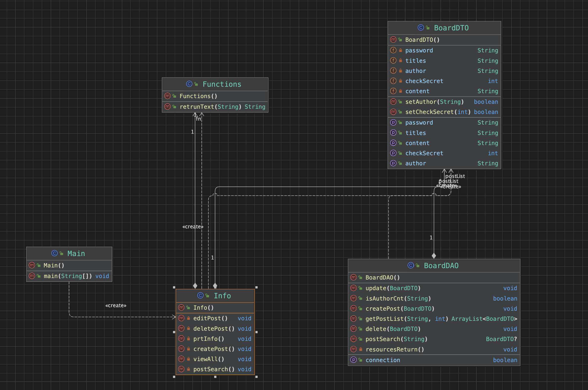Click the editPost() method in Info

pos(210,318)
